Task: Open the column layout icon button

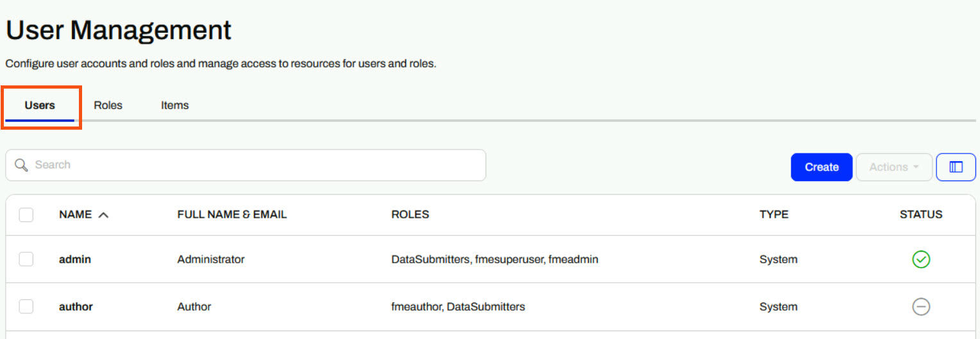Action: tap(956, 167)
